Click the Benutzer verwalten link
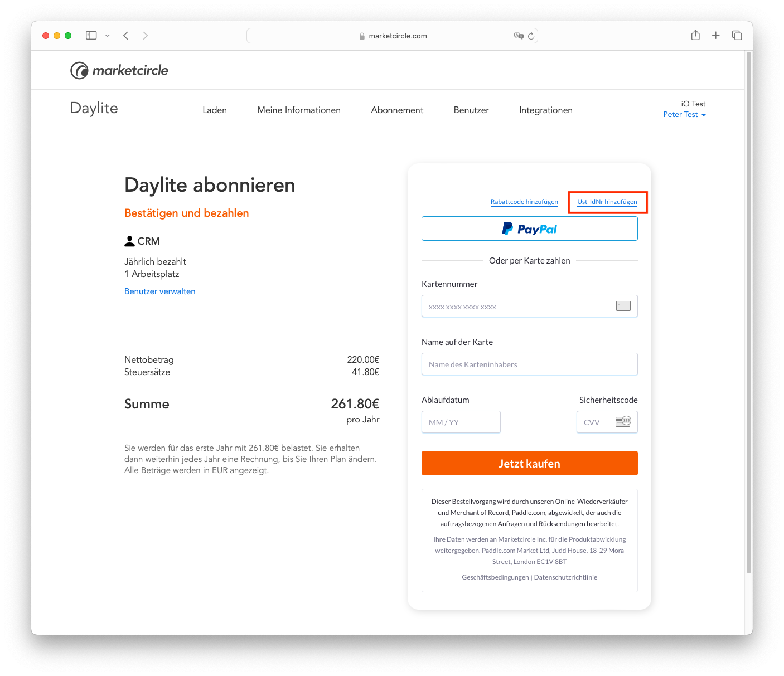 (x=160, y=291)
